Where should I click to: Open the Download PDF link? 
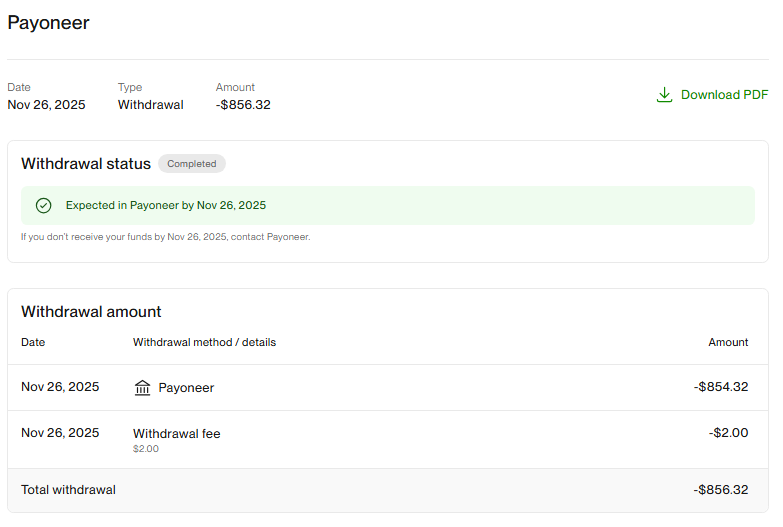pyautogui.click(x=724, y=95)
